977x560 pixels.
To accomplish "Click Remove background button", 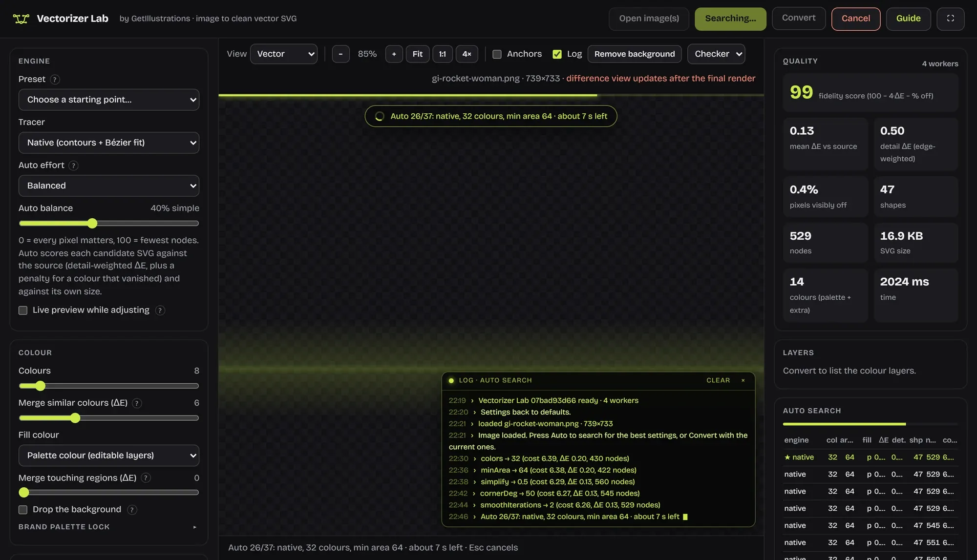I will tap(635, 54).
